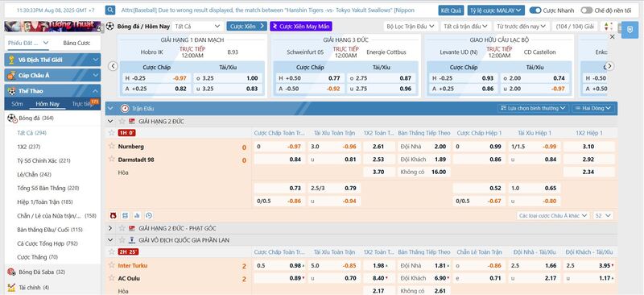Open the Tất Cả dropdown beside Hôm Nay

click(197, 27)
